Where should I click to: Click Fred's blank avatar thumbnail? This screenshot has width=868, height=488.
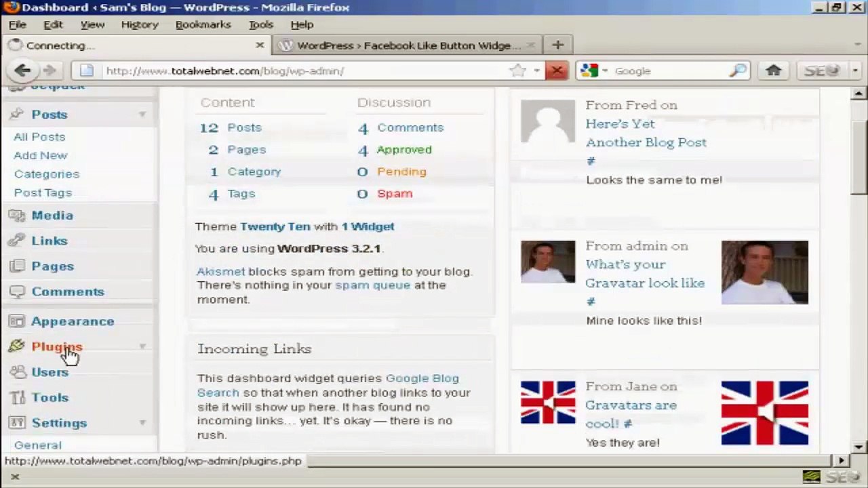548,121
